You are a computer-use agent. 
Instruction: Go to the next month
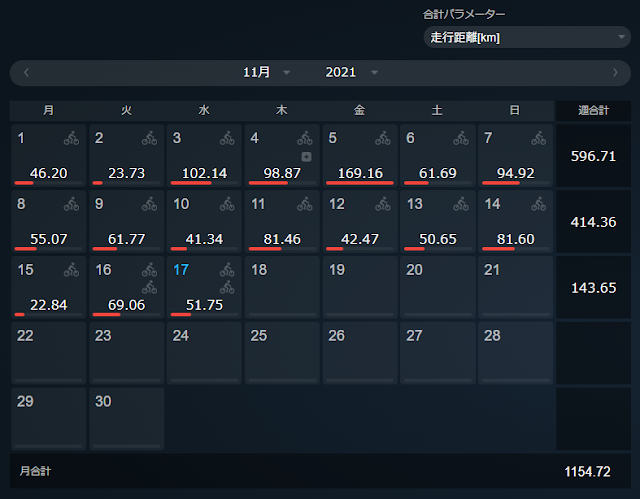point(616,73)
